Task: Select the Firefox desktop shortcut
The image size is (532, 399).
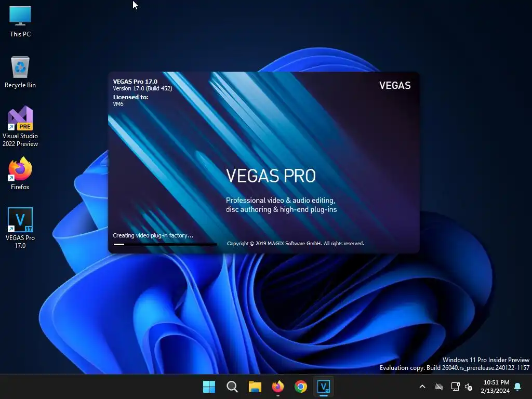Action: [x=20, y=174]
